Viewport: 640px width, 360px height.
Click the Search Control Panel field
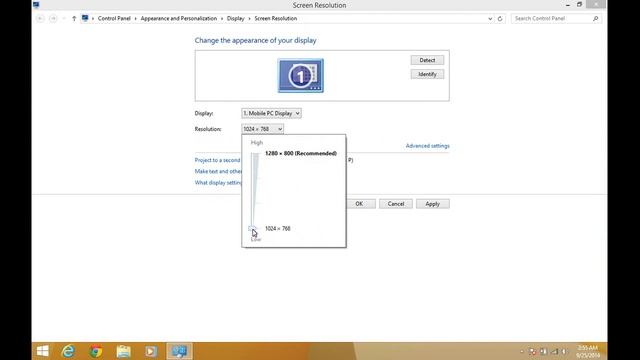[x=556, y=18]
